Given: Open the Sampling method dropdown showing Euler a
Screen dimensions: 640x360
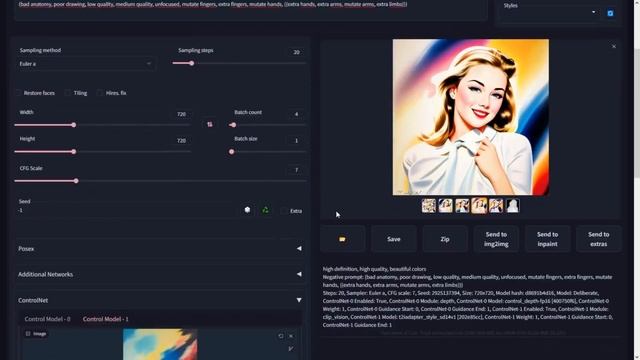Looking at the screenshot, I should pyautogui.click(x=86, y=64).
